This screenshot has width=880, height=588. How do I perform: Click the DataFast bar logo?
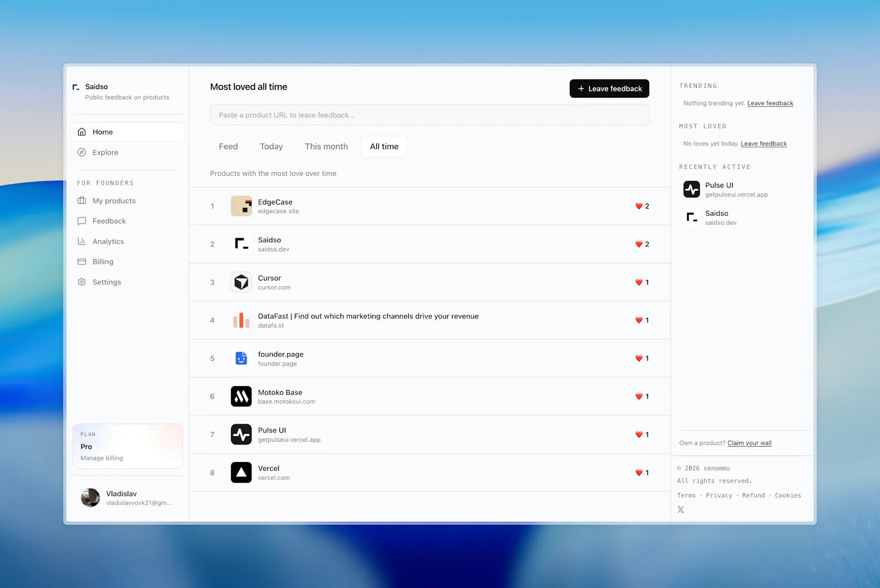[241, 320]
